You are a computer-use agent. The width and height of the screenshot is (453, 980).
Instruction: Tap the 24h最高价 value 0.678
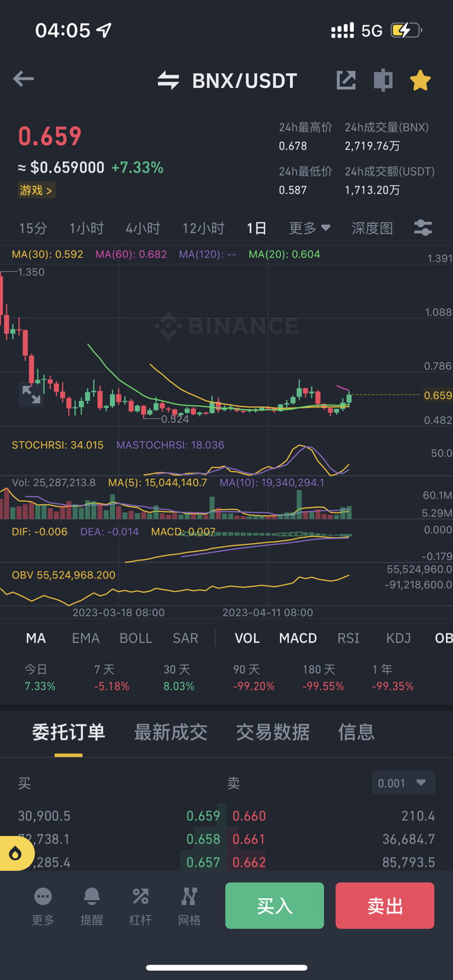point(293,146)
